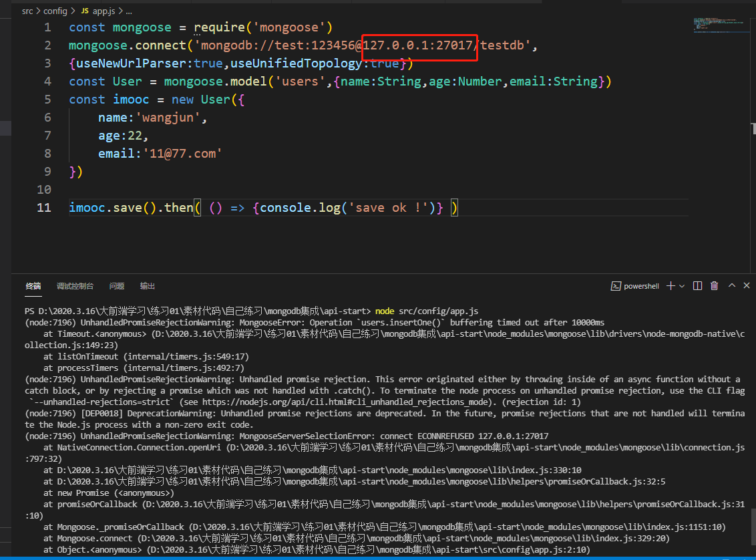Split the terminal panel
Viewport: 756px width, 560px height.
click(697, 286)
